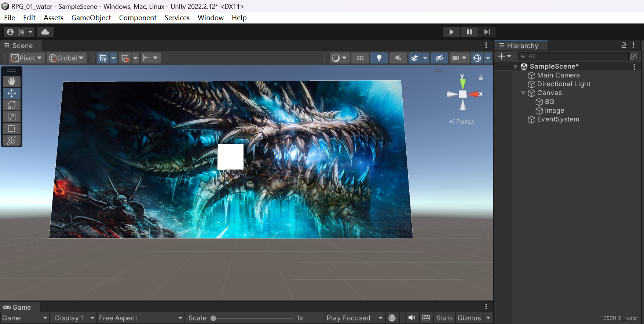644x324 pixels.
Task: Select BG object in Hierarchy
Action: pos(545,102)
